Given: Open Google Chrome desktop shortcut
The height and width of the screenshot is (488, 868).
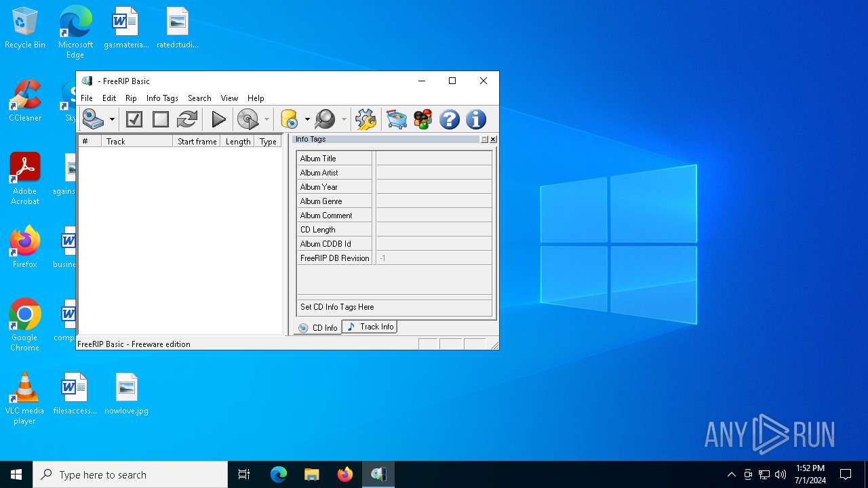Looking at the screenshot, I should coord(25,325).
